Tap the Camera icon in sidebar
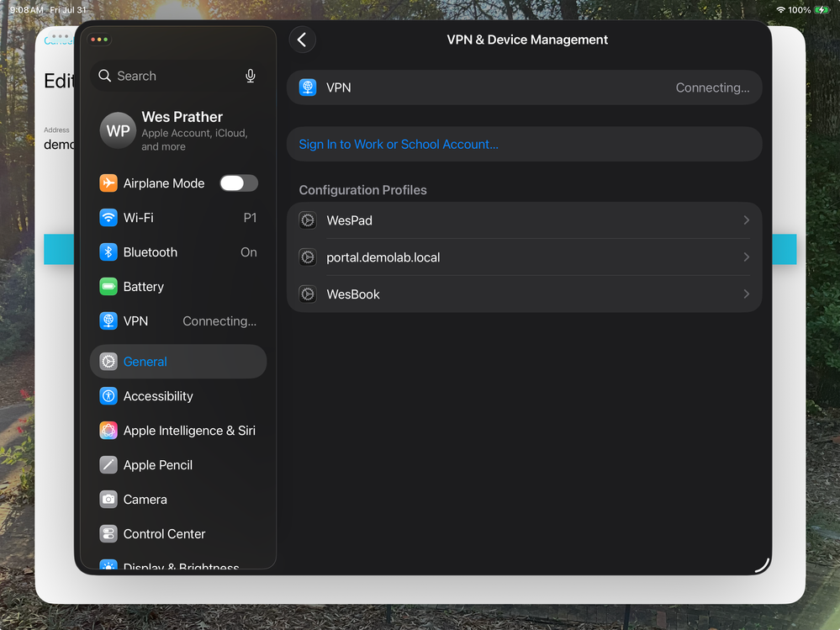 [108, 500]
